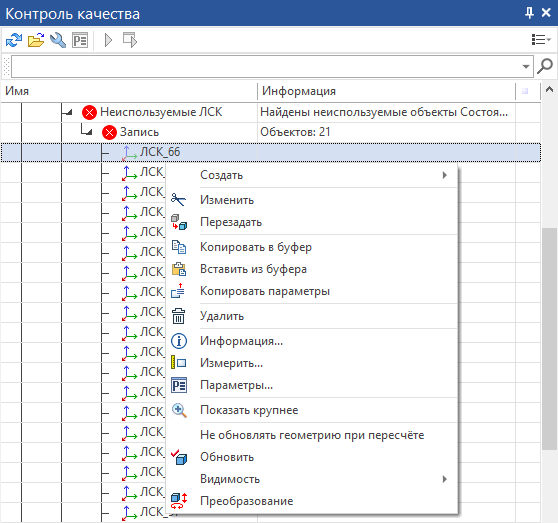Screen dimensions: 558x523
Task: Open Параметры... from context menu
Action: pos(311,385)
